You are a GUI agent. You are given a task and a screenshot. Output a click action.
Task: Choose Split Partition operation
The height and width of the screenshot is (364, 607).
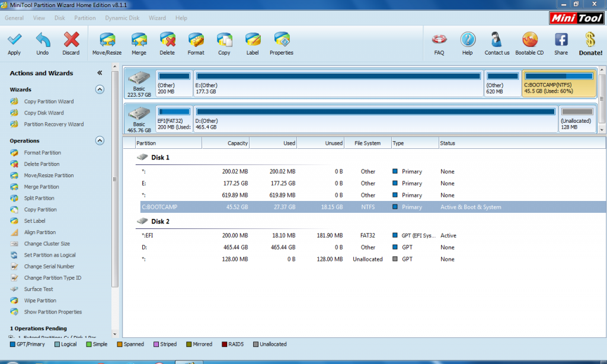[39, 198]
